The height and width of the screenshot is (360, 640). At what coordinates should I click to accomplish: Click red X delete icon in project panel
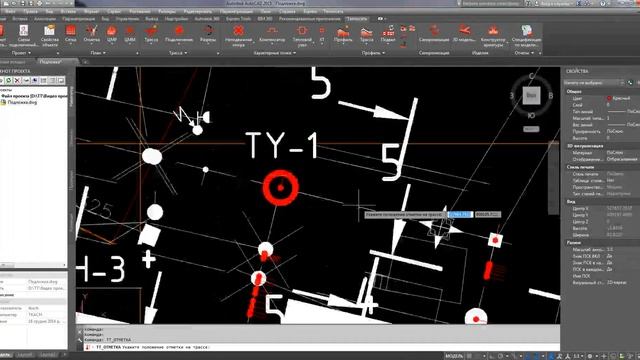tap(17, 80)
